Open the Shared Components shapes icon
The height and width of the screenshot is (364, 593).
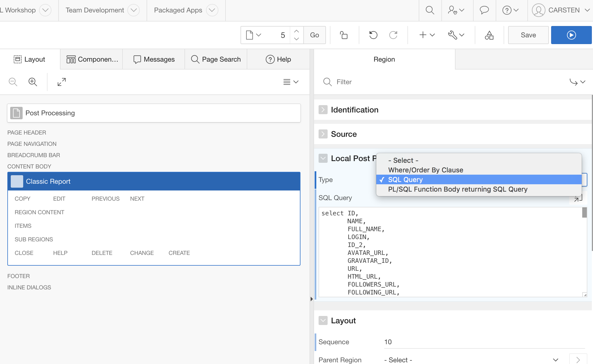(489, 35)
